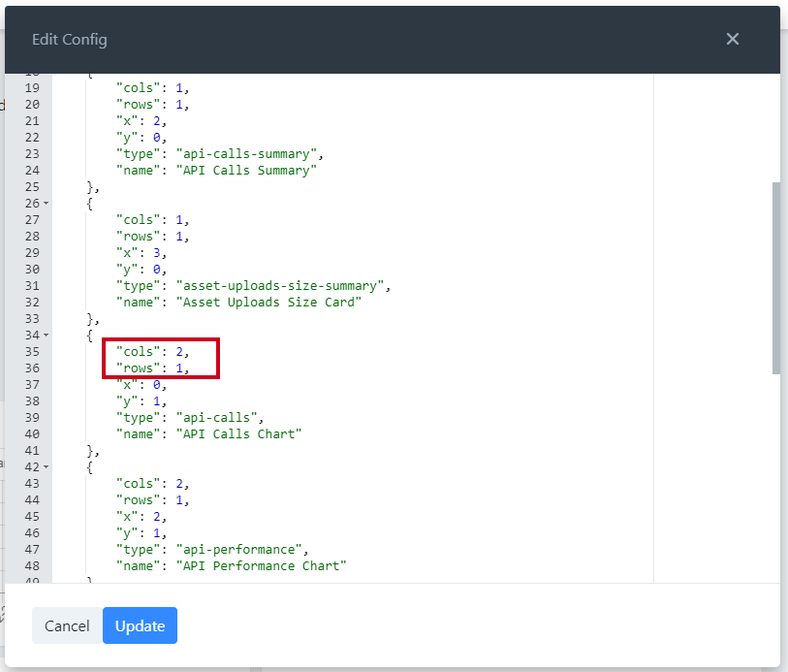Click line number 19 in the gutter
The height and width of the screenshot is (672, 788).
pyautogui.click(x=32, y=88)
